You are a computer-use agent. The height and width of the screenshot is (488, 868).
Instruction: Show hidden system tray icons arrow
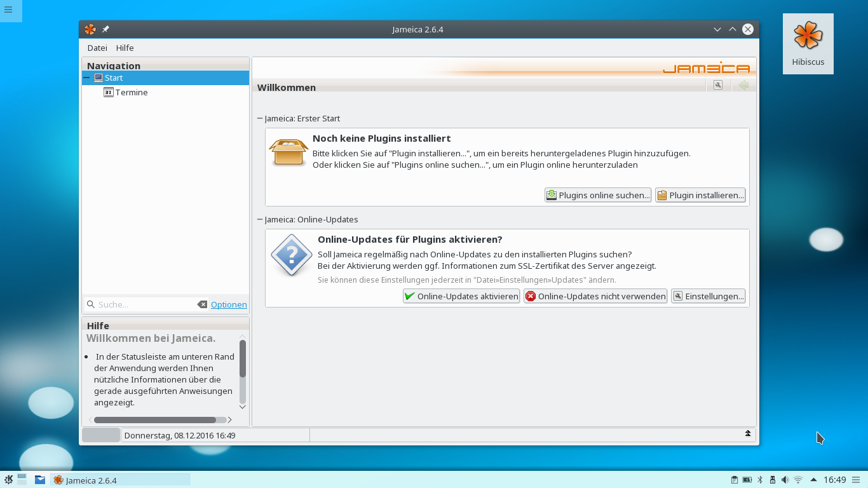[813, 480]
